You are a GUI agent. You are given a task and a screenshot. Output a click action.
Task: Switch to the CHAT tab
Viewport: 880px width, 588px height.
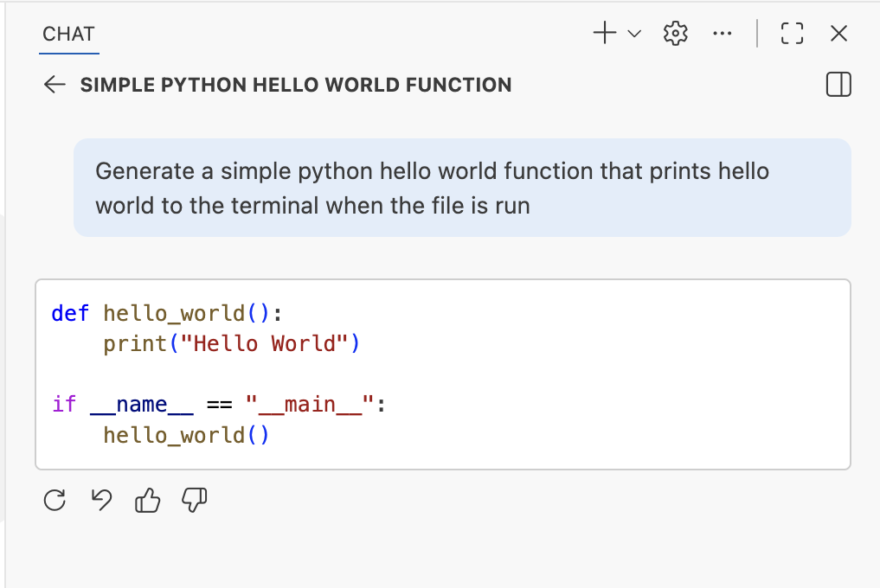tap(67, 34)
